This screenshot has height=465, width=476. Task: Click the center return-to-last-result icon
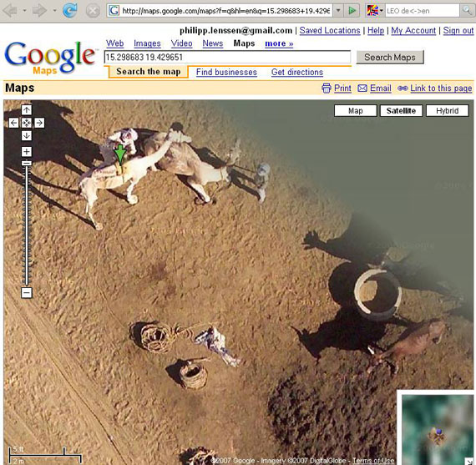27,123
